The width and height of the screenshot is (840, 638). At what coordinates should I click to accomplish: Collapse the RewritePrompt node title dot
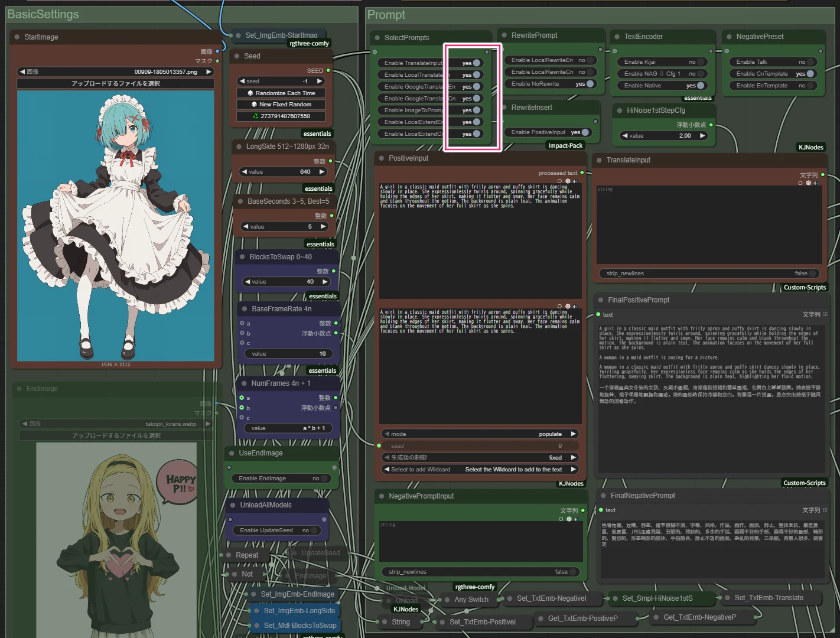tap(504, 35)
